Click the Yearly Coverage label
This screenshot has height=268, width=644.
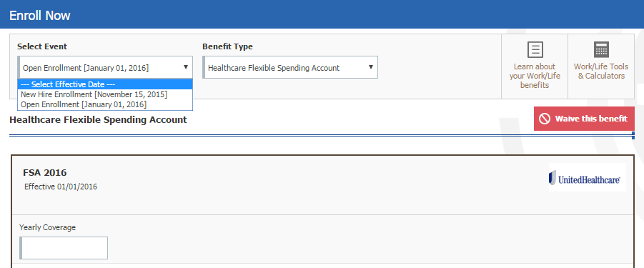coord(48,227)
